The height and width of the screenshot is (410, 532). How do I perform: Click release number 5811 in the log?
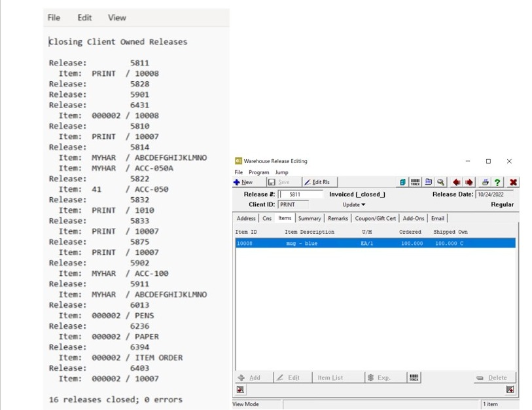click(139, 63)
